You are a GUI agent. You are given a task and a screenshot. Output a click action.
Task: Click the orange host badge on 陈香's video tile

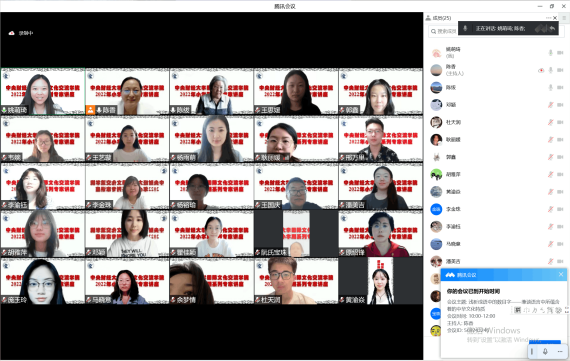coord(91,110)
